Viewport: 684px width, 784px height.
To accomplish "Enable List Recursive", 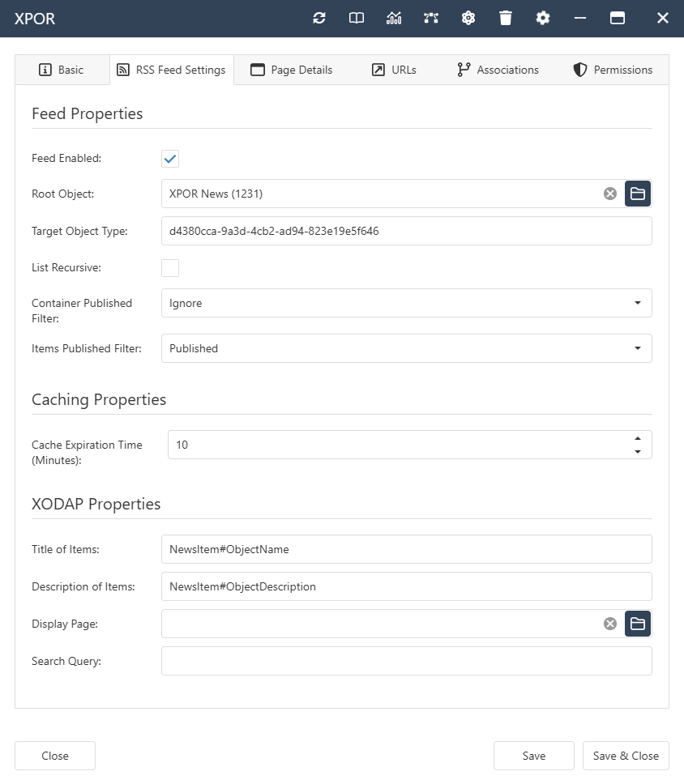I will pos(169,268).
